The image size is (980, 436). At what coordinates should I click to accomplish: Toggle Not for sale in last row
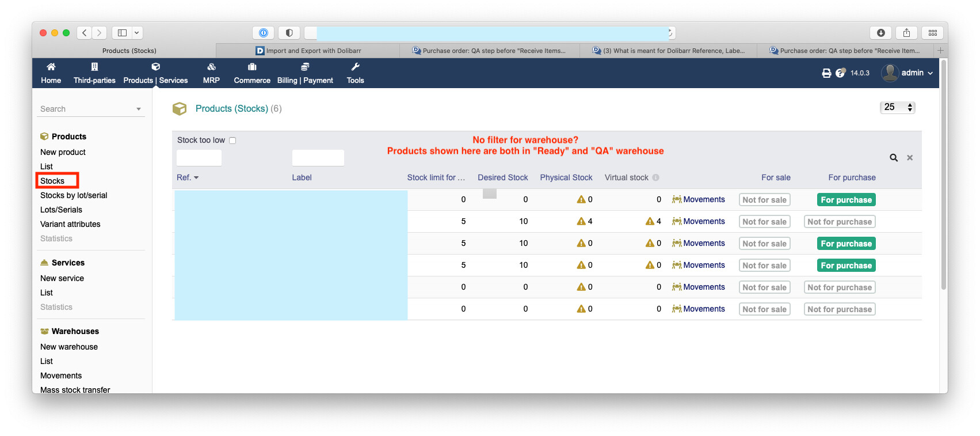pos(764,309)
